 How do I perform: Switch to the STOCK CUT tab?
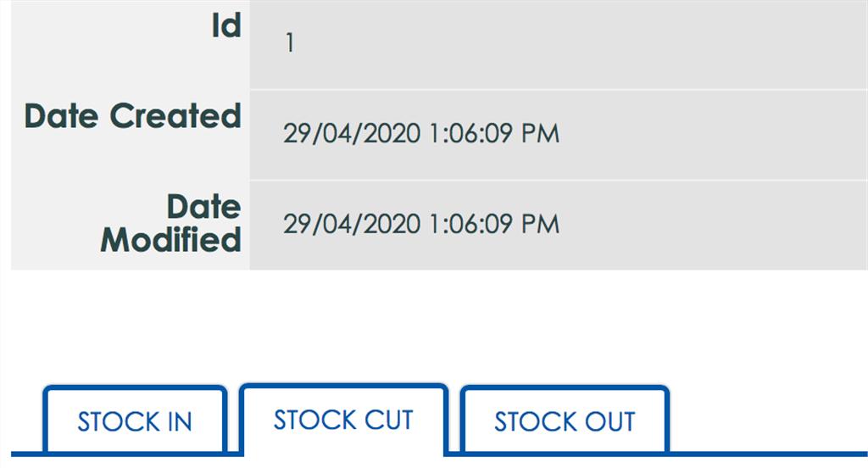point(343,420)
